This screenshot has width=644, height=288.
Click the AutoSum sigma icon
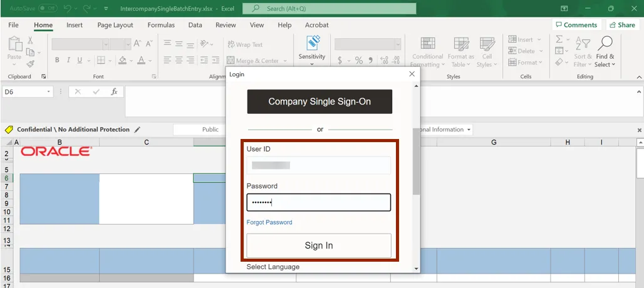(559, 39)
